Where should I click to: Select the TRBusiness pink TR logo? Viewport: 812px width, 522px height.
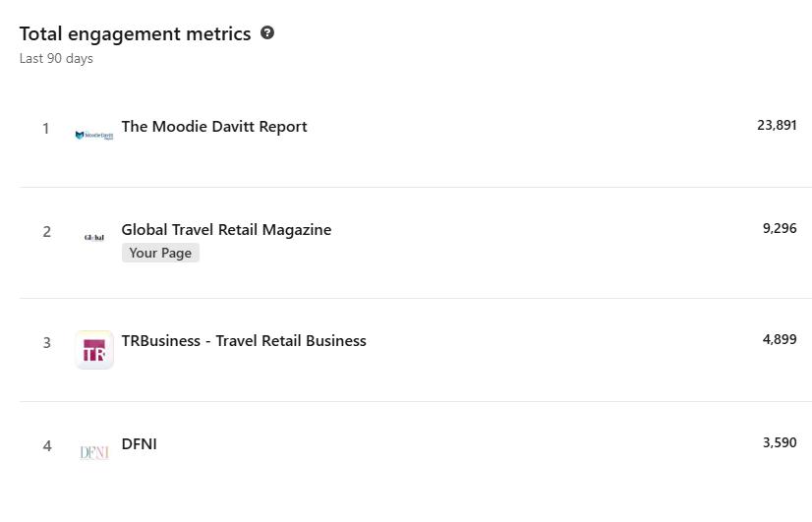94,350
